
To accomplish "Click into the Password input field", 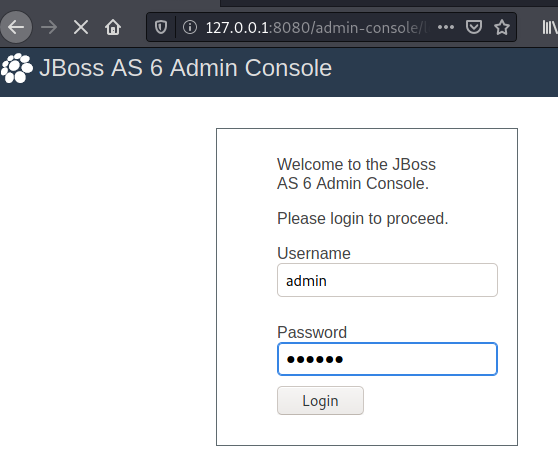I will pyautogui.click(x=387, y=359).
